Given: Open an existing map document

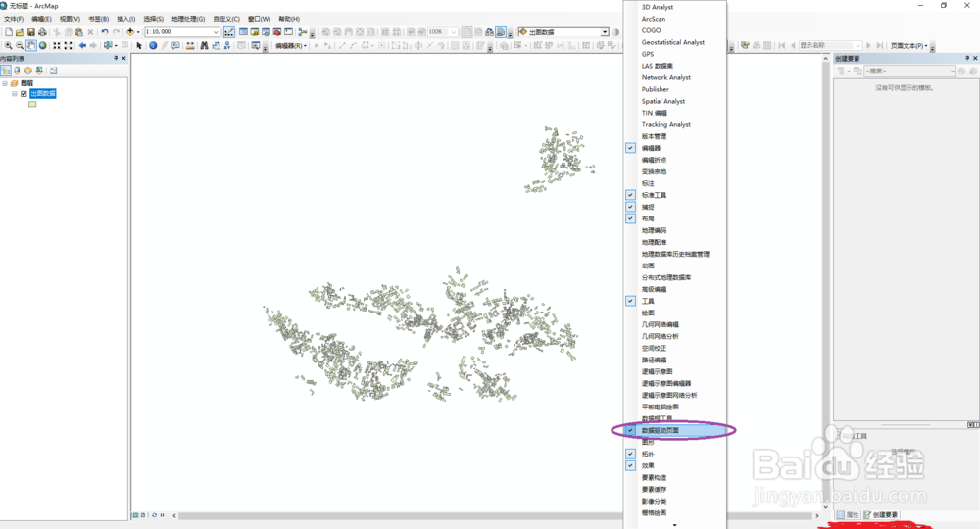Looking at the screenshot, I should point(20,32).
